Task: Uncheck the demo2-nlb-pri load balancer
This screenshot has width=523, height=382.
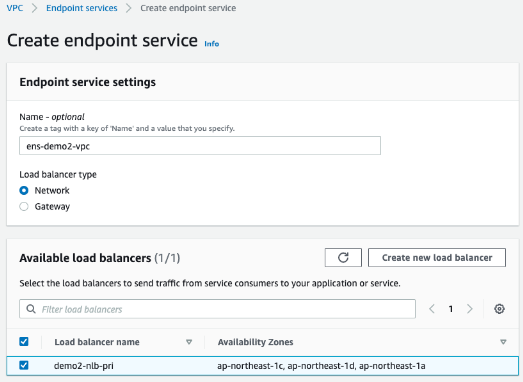Action: 24,365
